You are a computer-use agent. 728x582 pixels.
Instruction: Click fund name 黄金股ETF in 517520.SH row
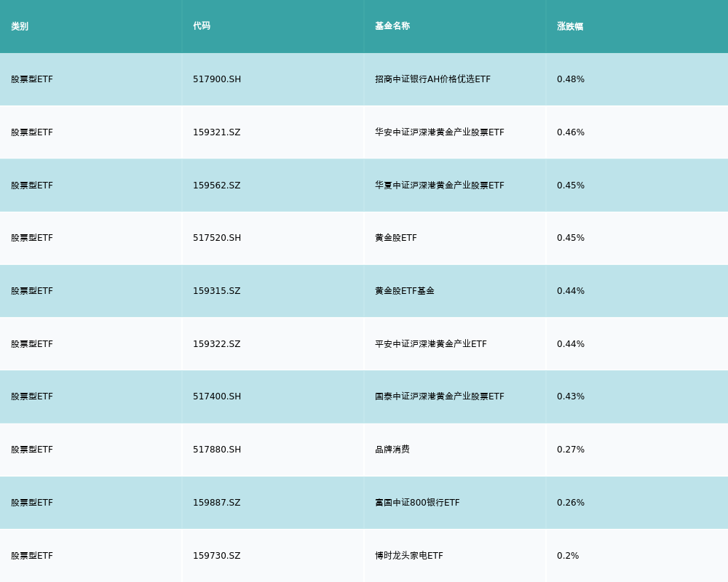coord(396,238)
